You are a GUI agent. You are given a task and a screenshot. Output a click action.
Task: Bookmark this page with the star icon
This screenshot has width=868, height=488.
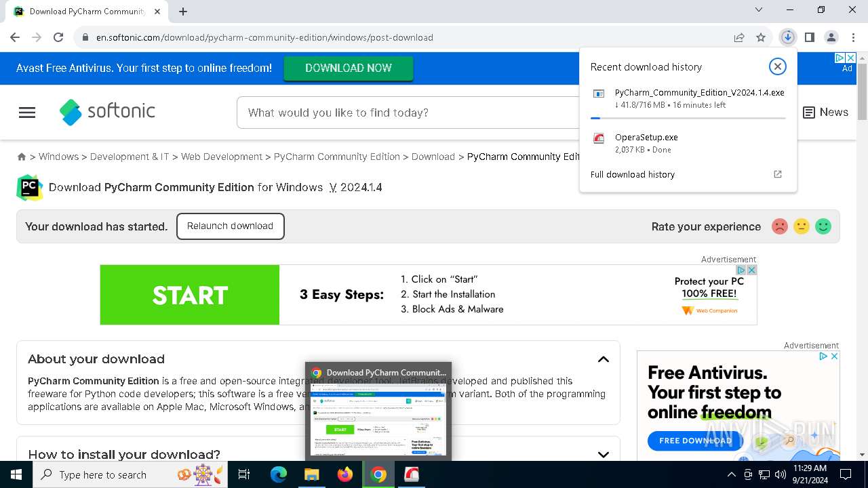coord(761,37)
